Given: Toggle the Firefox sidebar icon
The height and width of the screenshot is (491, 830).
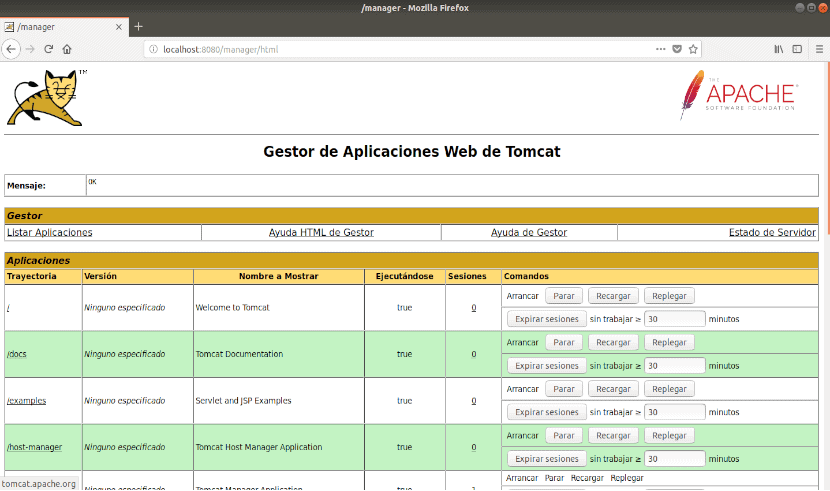Looking at the screenshot, I should point(797,49).
